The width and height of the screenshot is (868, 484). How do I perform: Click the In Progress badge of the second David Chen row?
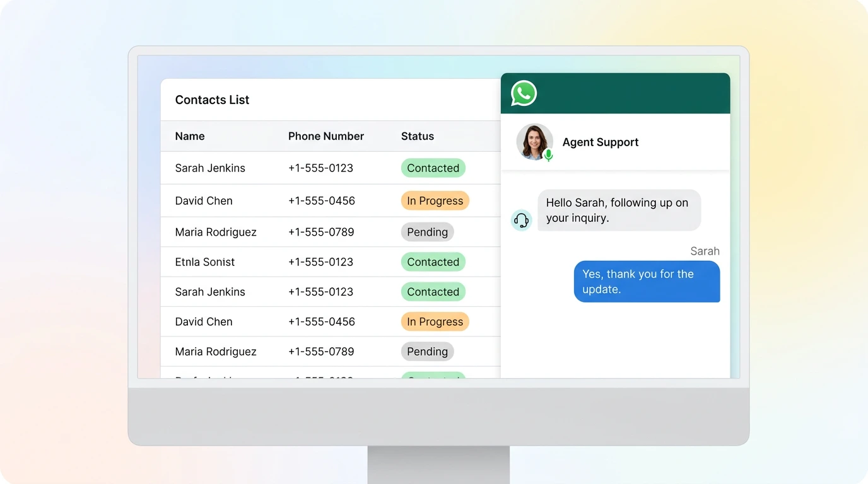pos(435,322)
